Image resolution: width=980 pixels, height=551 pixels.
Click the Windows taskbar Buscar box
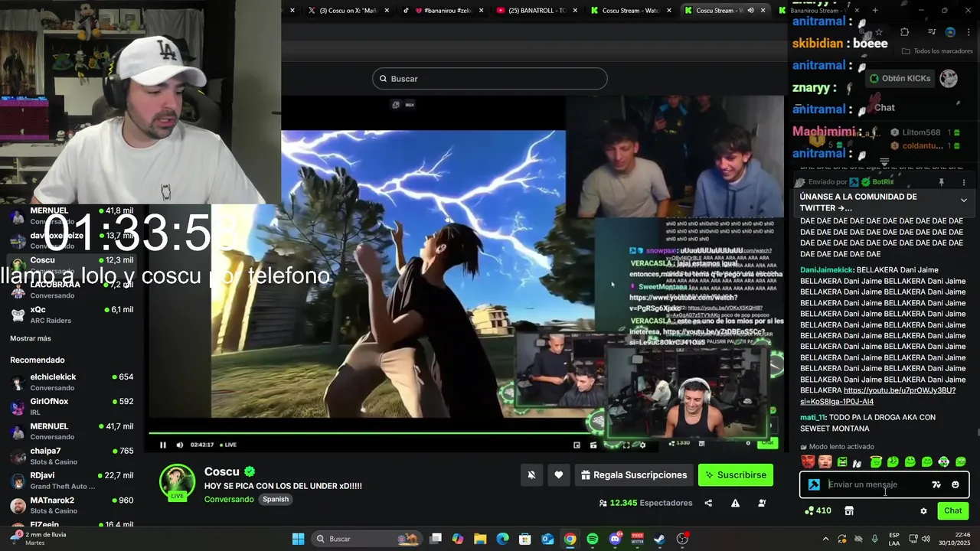[366, 539]
